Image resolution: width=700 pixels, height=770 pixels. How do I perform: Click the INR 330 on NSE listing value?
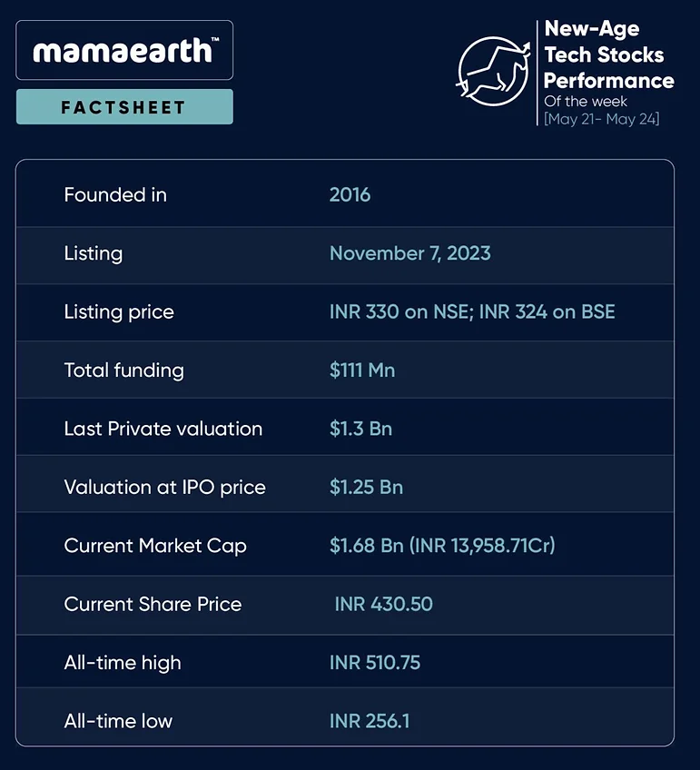coord(399,311)
